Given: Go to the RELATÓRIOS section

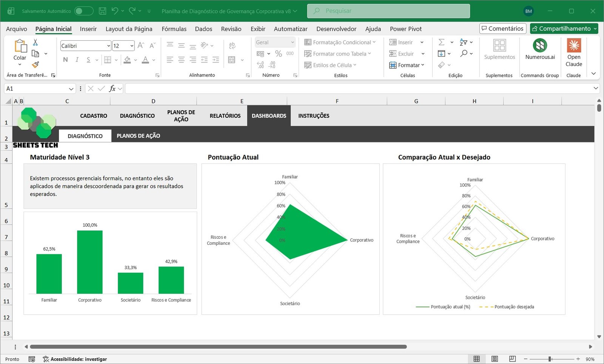Looking at the screenshot, I should [x=225, y=116].
